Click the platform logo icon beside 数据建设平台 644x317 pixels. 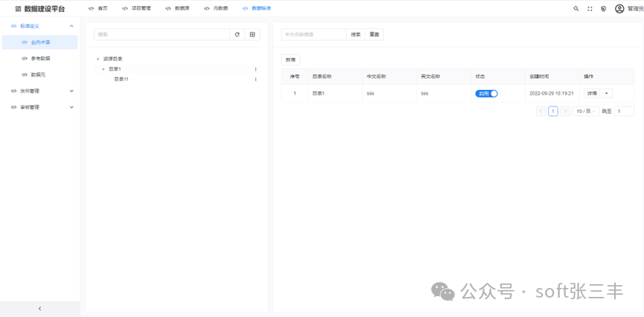18,9
